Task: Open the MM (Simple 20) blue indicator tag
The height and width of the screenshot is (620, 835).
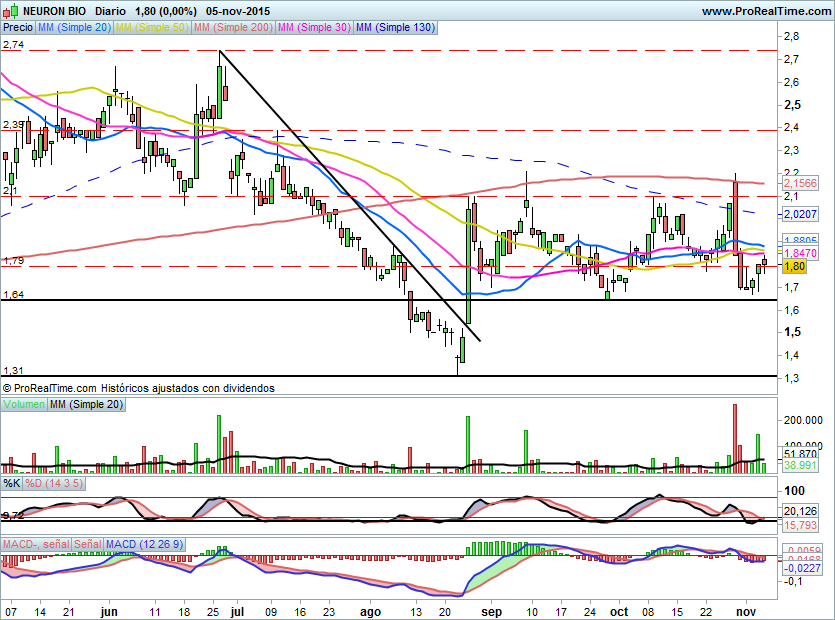Action: (x=74, y=28)
